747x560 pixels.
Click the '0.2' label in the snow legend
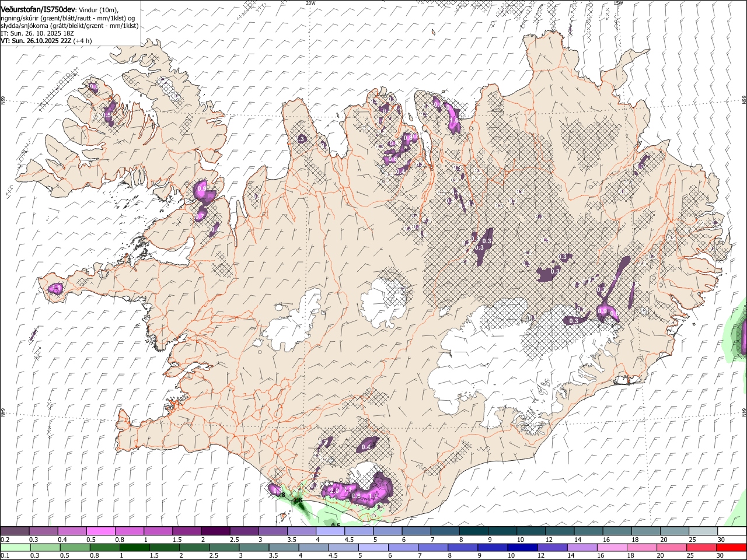click(x=5, y=540)
